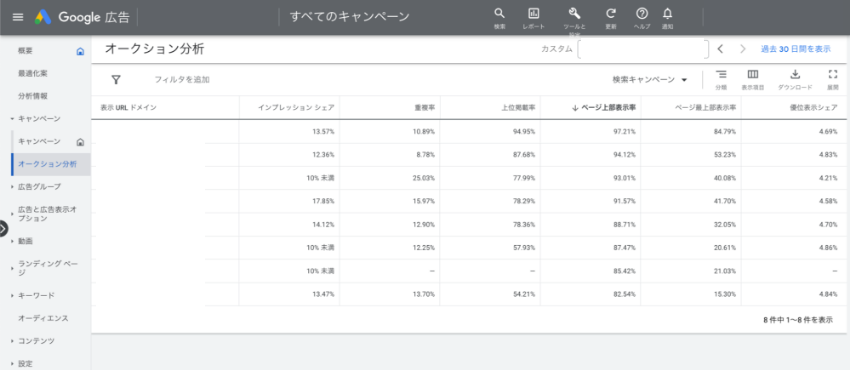Open the hamburger main menu
This screenshot has width=850, height=370.
18,17
